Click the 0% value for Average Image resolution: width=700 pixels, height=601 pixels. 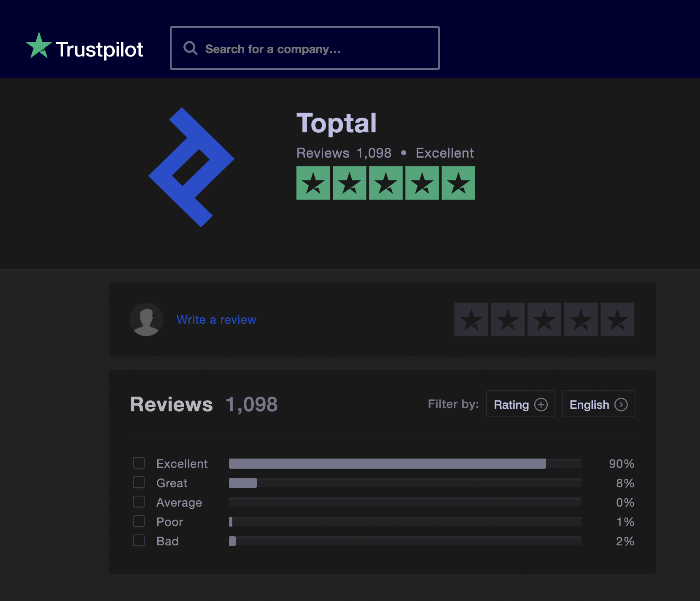[625, 502]
